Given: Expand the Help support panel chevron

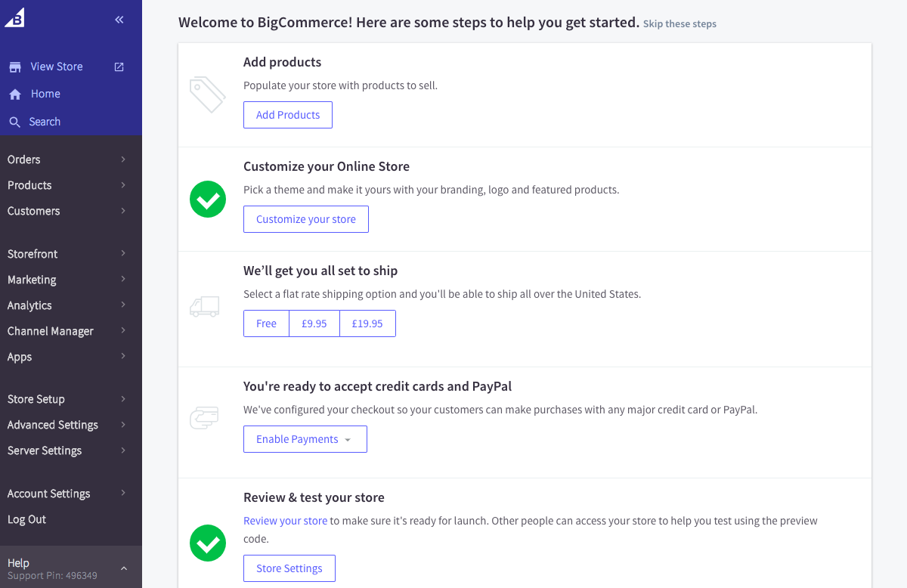Looking at the screenshot, I should 124,568.
